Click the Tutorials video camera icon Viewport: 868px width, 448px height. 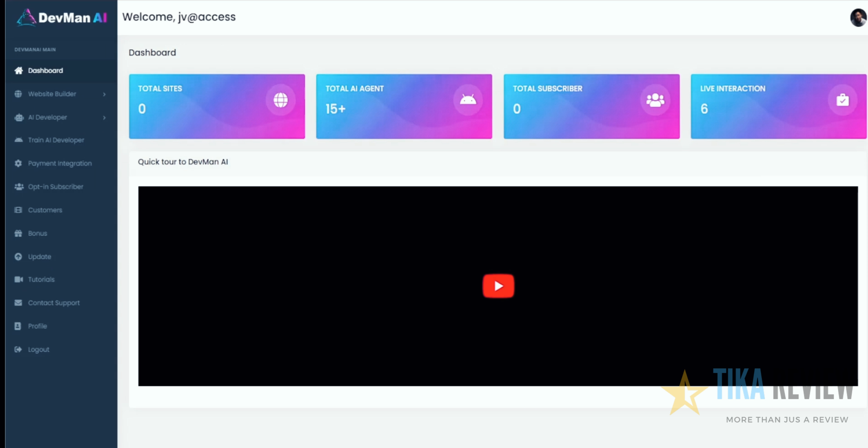19,279
